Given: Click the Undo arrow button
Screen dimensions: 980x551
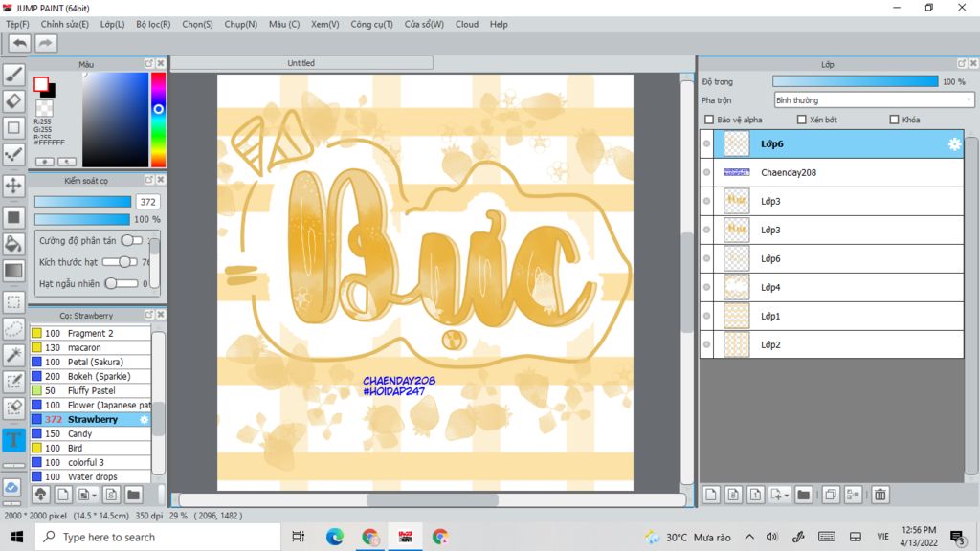Looking at the screenshot, I should (x=20, y=43).
